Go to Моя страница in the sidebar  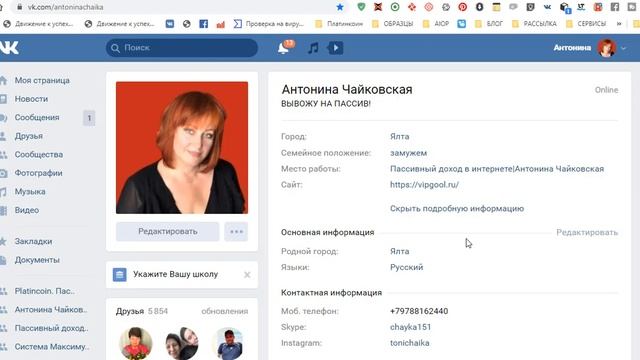(42, 80)
